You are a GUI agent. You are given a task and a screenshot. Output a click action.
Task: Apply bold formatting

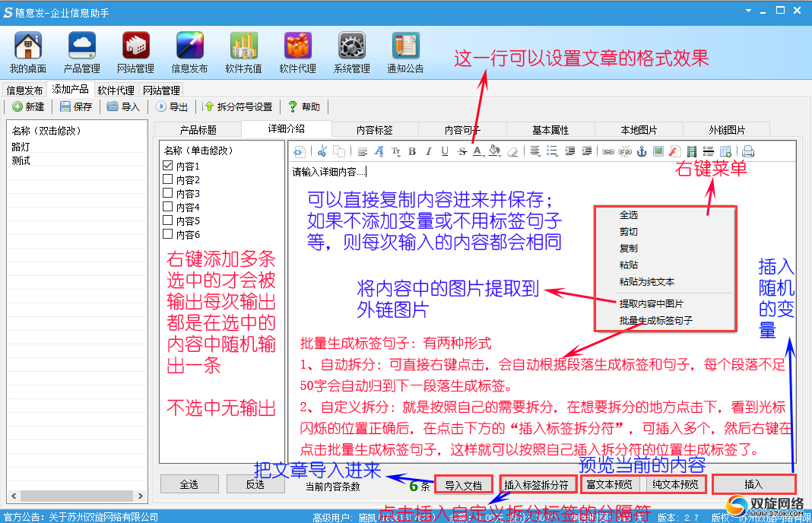click(x=412, y=151)
